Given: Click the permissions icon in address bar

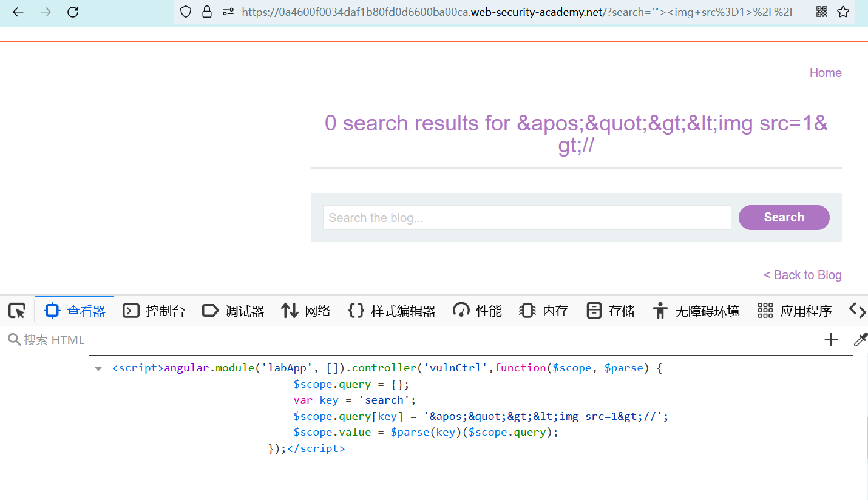Looking at the screenshot, I should [x=228, y=12].
